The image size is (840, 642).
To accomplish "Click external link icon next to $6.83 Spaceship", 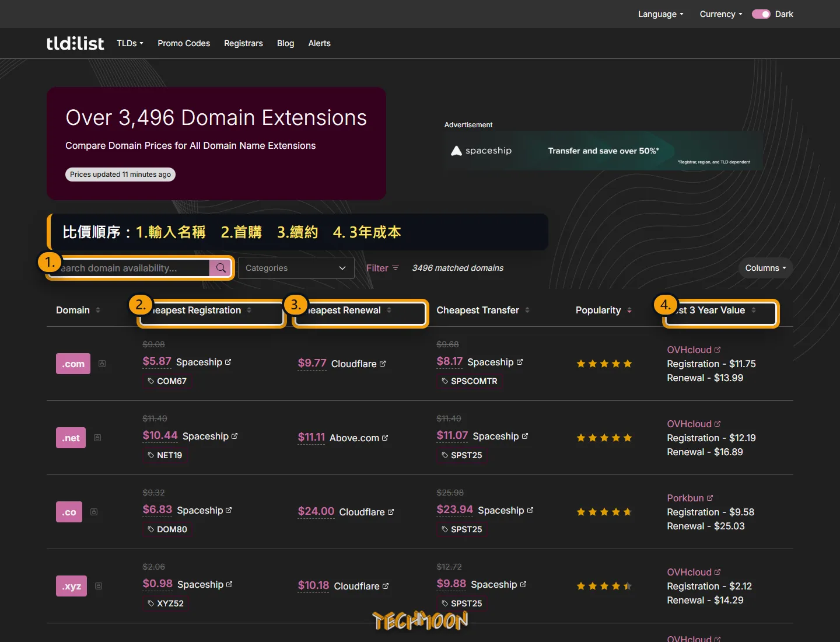I will click(229, 510).
